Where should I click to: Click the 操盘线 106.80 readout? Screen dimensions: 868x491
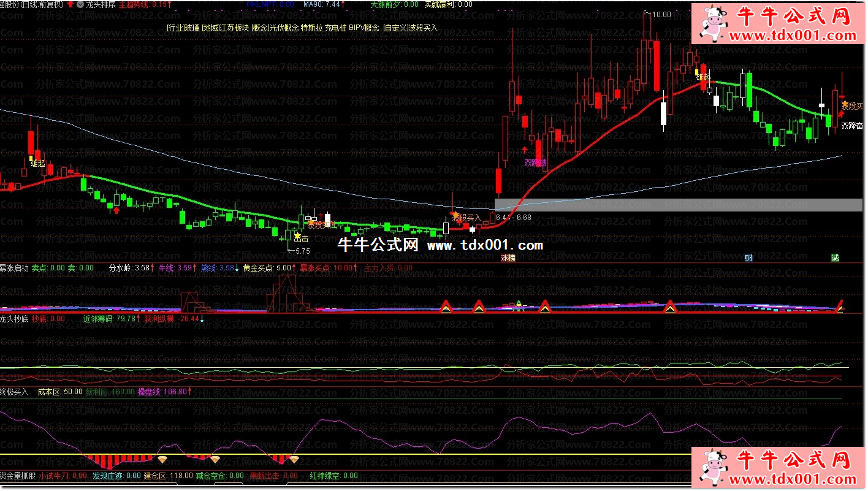164,392
